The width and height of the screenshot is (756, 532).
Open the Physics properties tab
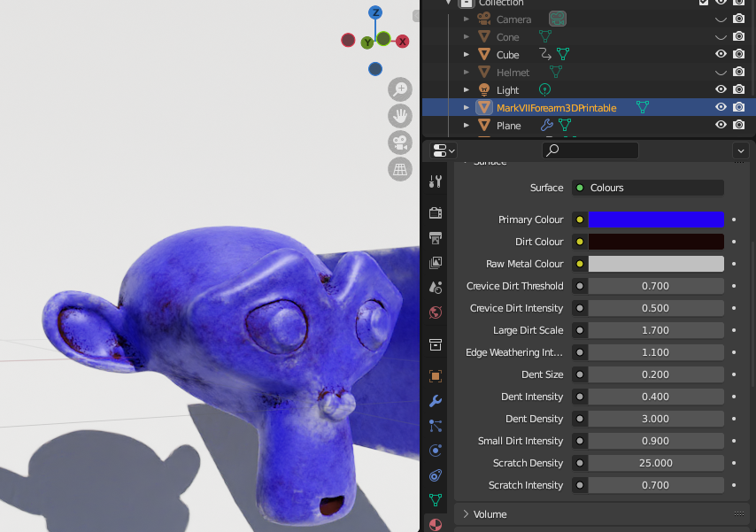tap(436, 451)
